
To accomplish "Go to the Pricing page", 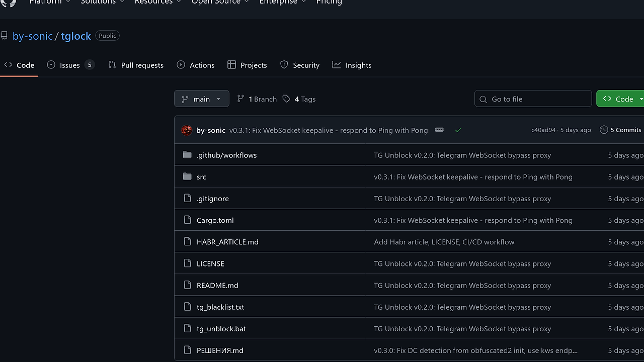I will [329, 2].
